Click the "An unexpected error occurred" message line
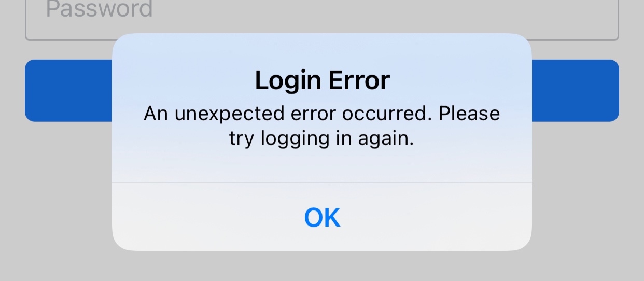Screen dimensions: 644x281 point(322,114)
